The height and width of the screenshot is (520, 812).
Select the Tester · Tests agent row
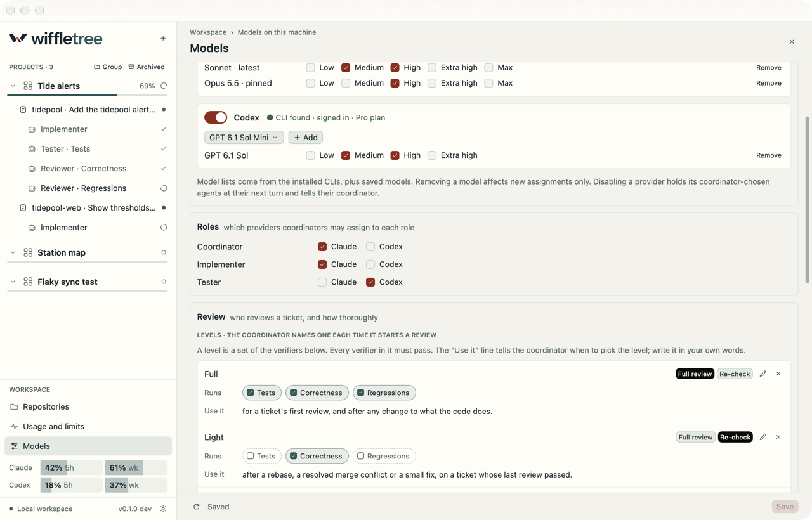88,149
